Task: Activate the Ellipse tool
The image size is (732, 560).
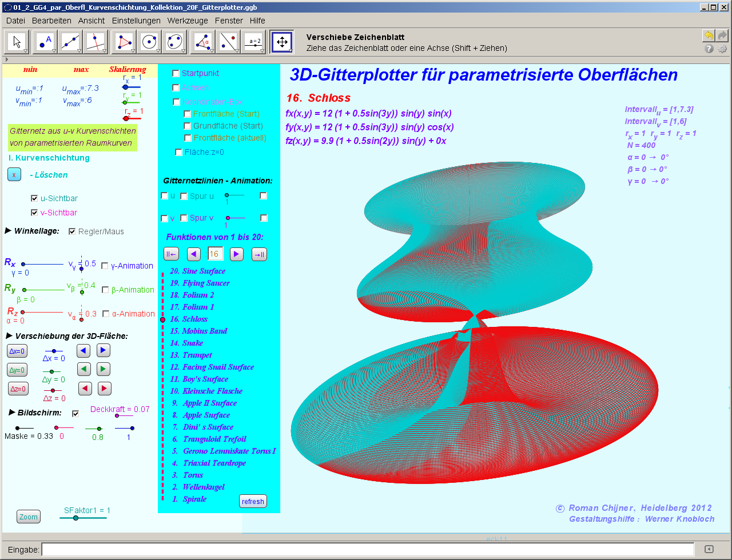Action: pyautogui.click(x=174, y=42)
